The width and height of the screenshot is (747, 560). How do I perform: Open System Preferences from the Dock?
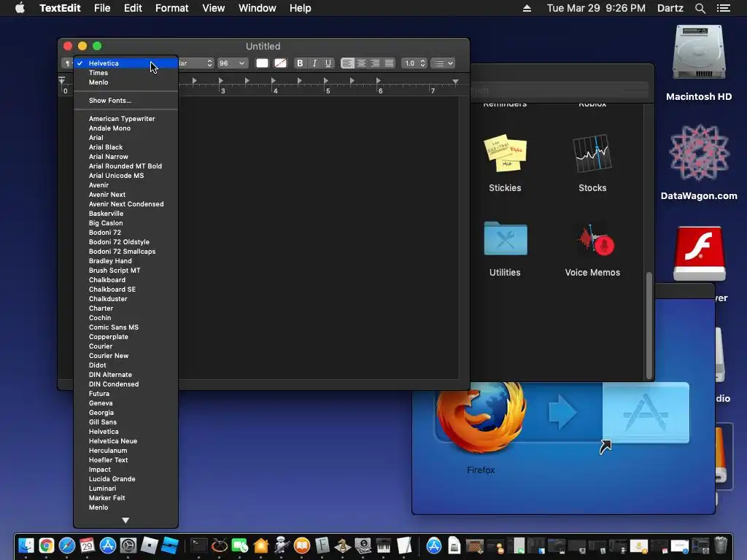pos(128,545)
